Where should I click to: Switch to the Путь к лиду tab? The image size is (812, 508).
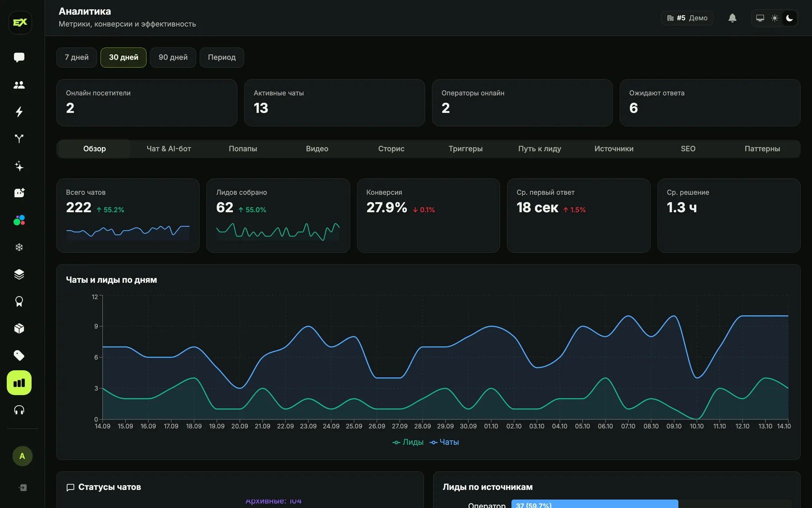pos(540,149)
